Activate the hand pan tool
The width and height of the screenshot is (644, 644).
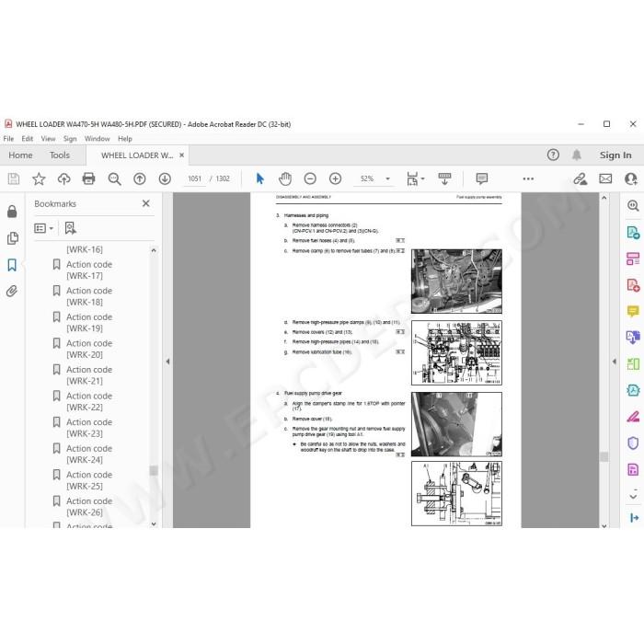click(284, 178)
